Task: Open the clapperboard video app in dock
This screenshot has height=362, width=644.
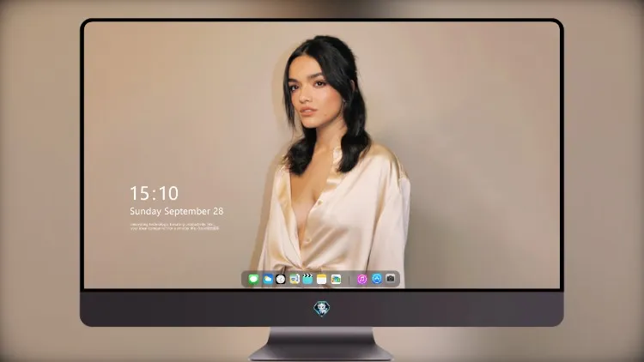Action: pos(307,279)
